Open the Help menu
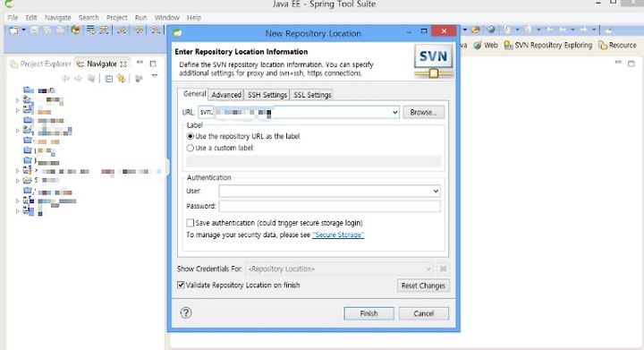Viewport: 644px width, 350px height. tap(194, 18)
